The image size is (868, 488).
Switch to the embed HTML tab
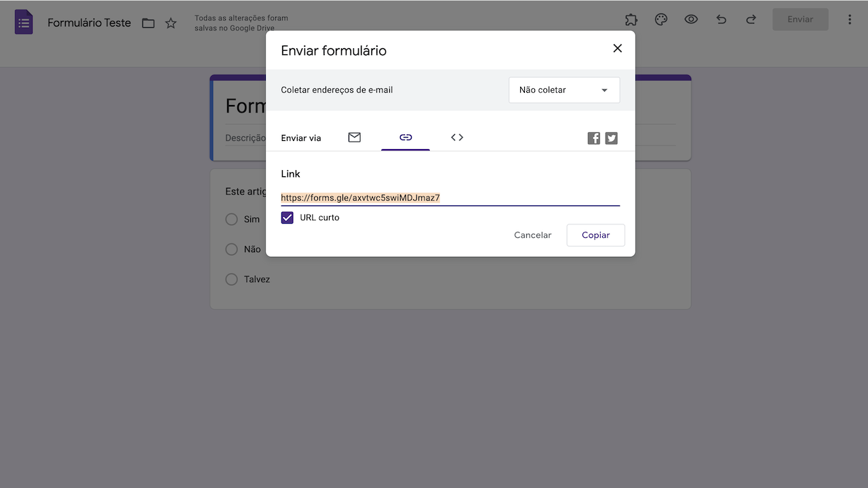[457, 138]
